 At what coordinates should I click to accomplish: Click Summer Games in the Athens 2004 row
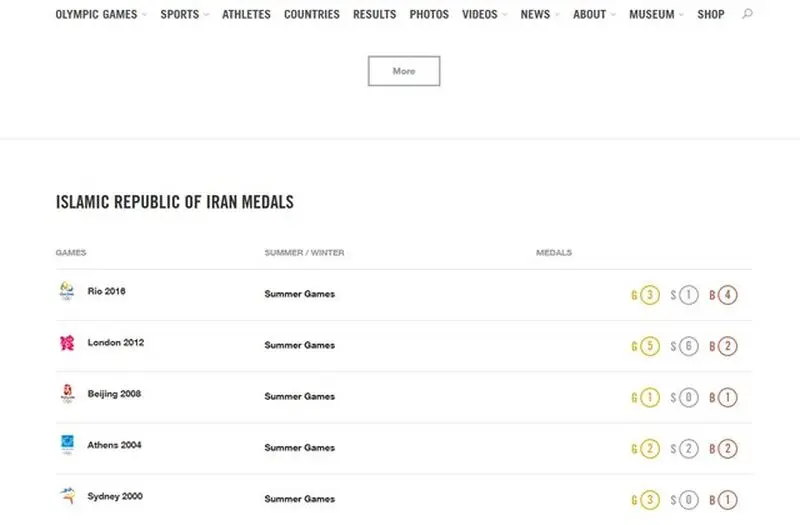tap(300, 448)
